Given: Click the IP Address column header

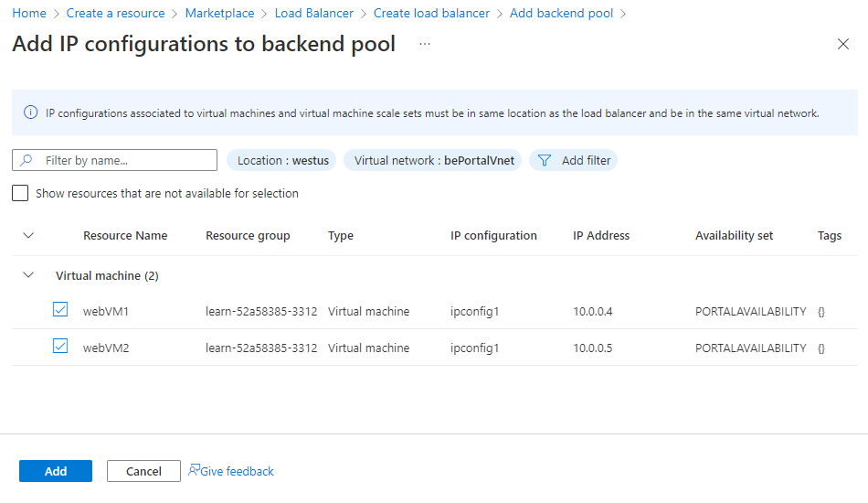Looking at the screenshot, I should (601, 235).
